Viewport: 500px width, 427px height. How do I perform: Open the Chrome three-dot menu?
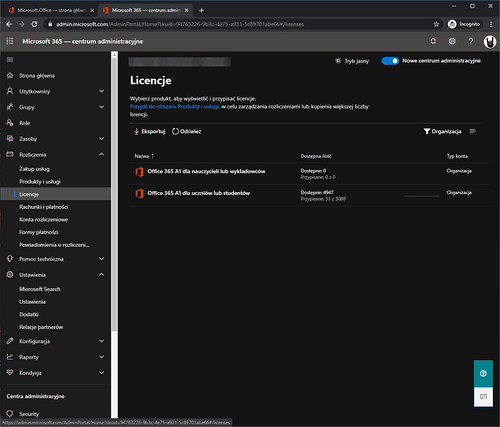point(491,24)
